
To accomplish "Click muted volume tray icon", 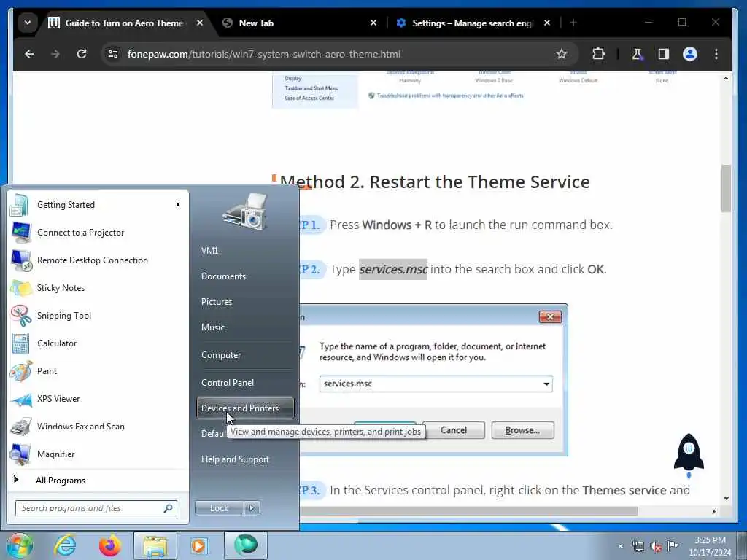I will pyautogui.click(x=656, y=547).
